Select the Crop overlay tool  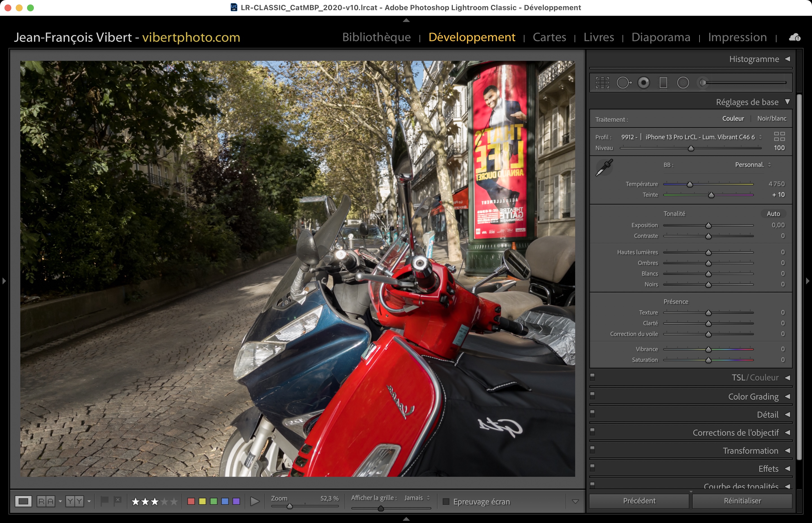tap(603, 83)
